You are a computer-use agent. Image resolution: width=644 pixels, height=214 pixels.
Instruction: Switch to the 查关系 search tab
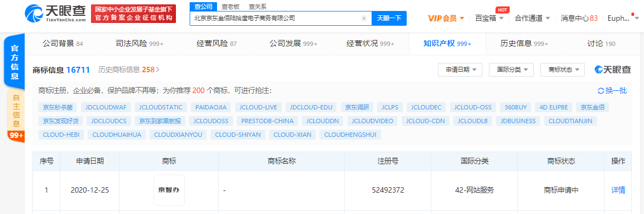258,6
